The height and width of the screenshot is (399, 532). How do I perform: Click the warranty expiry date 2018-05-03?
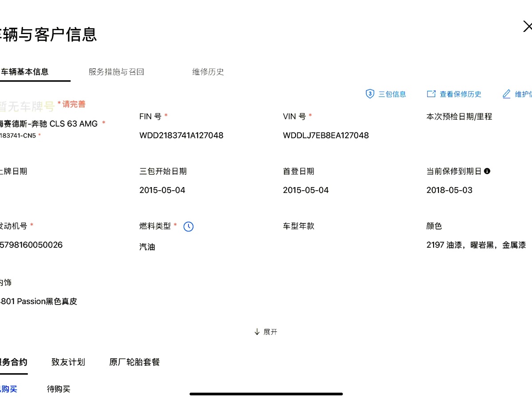pyautogui.click(x=450, y=190)
